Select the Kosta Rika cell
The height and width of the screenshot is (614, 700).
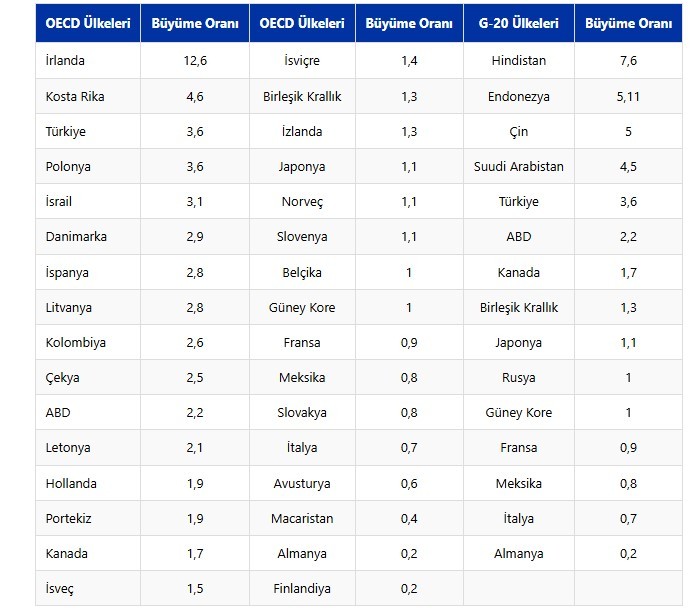75,97
